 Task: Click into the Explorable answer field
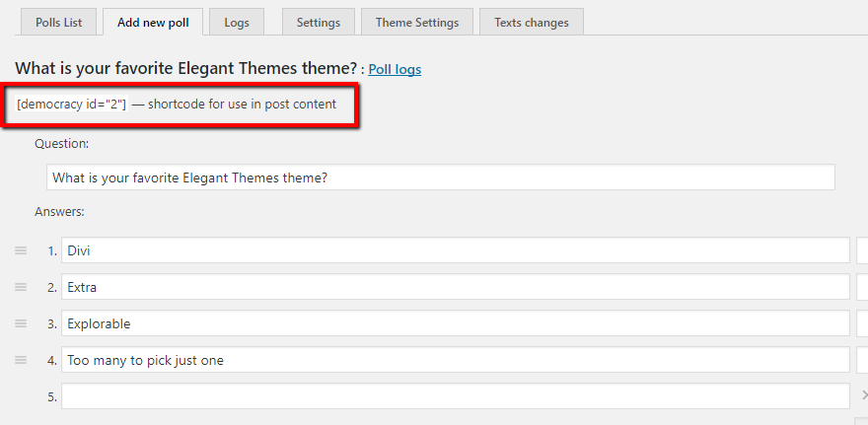tap(455, 323)
